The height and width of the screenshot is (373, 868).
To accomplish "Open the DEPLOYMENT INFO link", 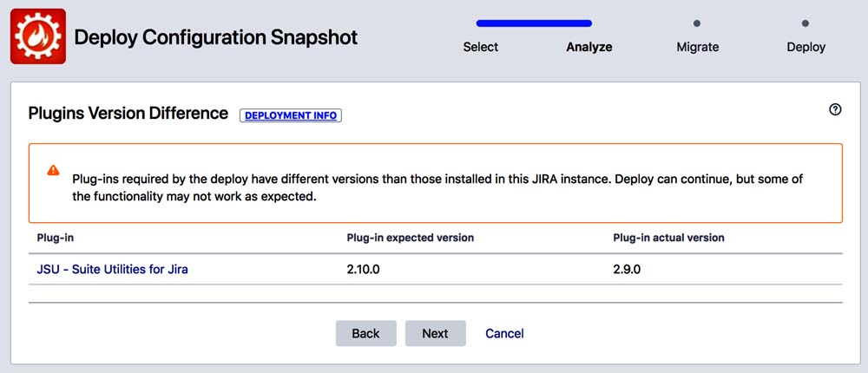I will pyautogui.click(x=291, y=115).
